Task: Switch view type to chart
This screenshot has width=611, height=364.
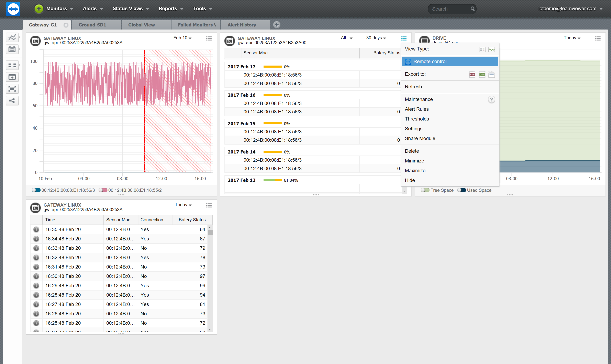Action: click(x=491, y=49)
